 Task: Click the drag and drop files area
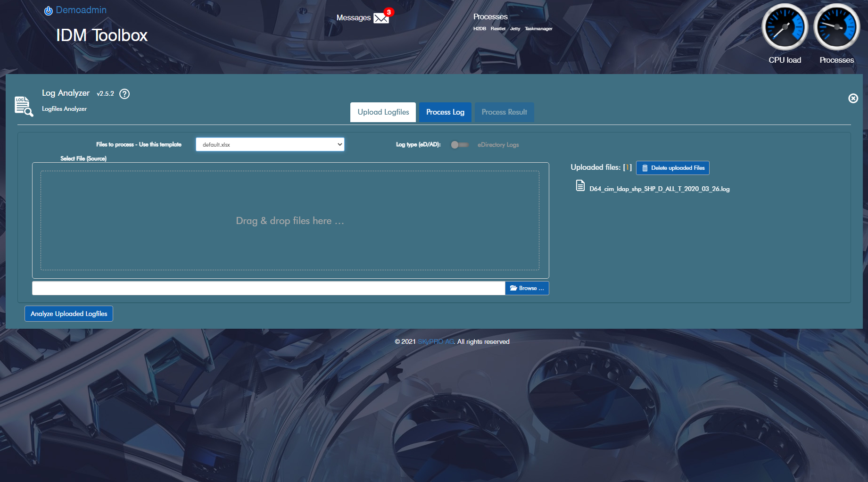click(290, 221)
